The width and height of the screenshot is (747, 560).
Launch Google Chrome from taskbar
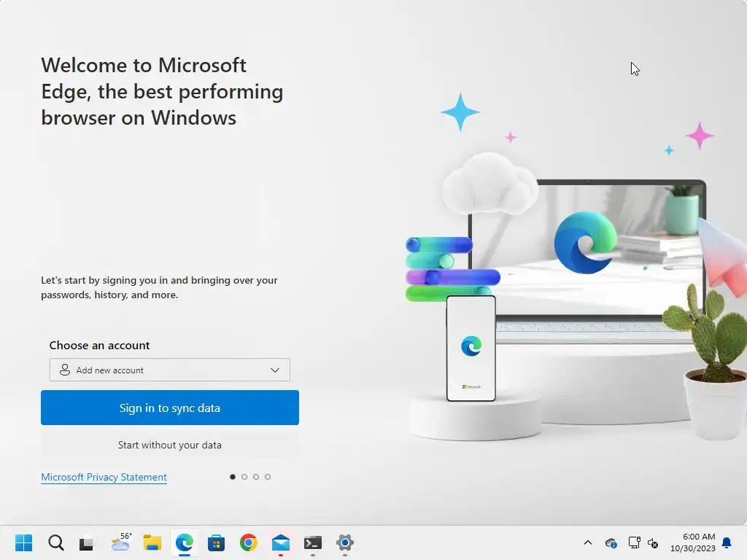pyautogui.click(x=248, y=542)
